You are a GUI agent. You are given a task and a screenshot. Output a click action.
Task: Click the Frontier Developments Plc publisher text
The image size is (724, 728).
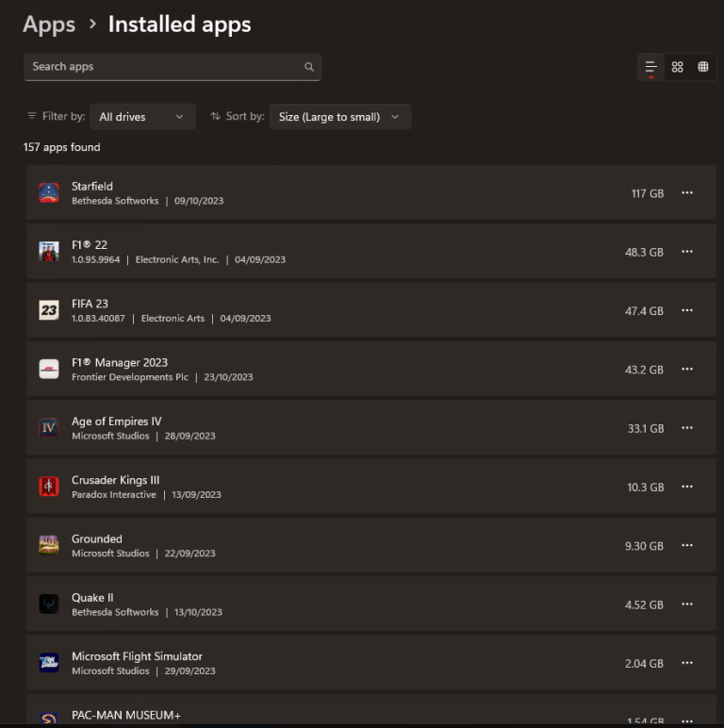click(130, 377)
